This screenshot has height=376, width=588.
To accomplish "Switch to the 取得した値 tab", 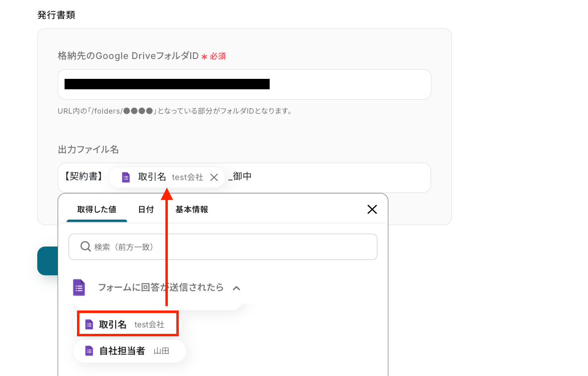I will [x=97, y=209].
